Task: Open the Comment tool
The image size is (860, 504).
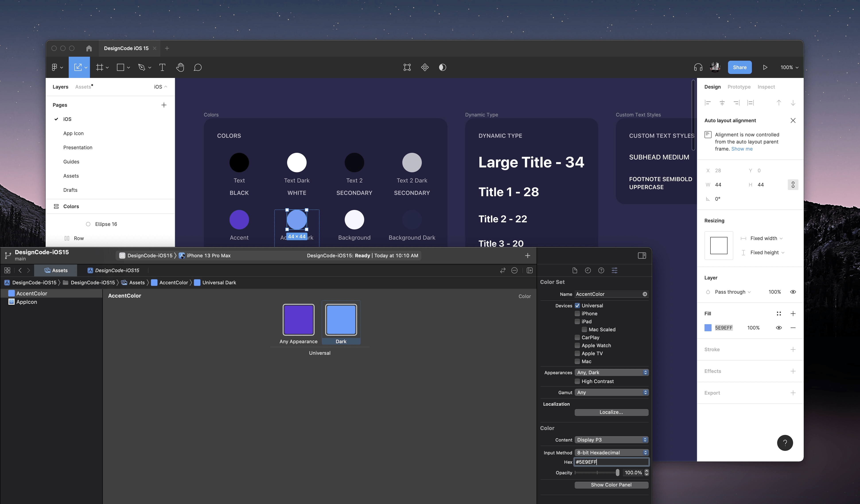Action: pos(198,67)
